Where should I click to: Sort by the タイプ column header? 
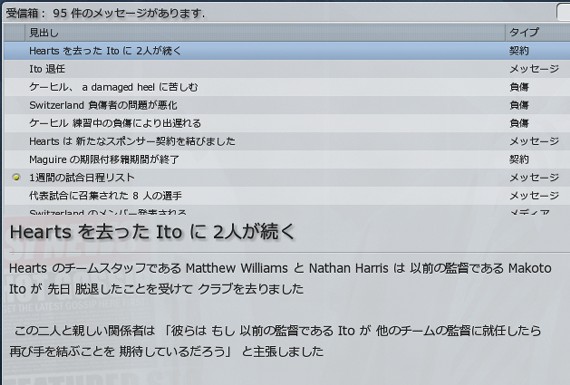click(x=537, y=33)
